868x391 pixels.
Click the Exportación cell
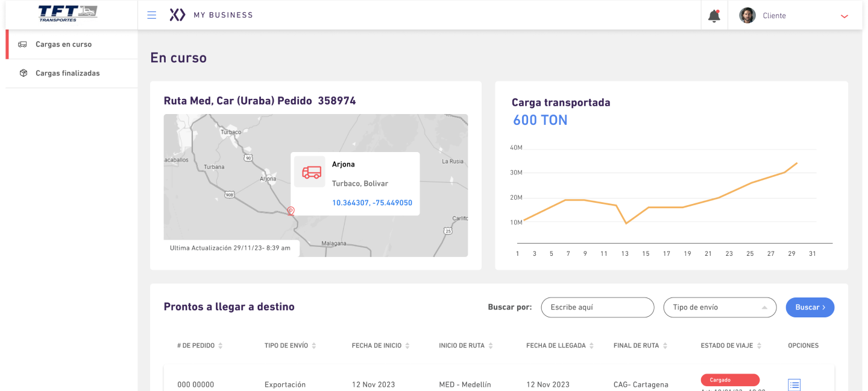pos(285,384)
